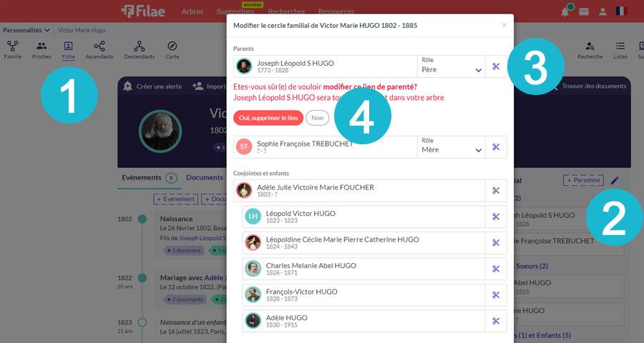This screenshot has width=644, height=343.
Task: Open the Rôle dropdown showing Père
Action: click(x=451, y=66)
